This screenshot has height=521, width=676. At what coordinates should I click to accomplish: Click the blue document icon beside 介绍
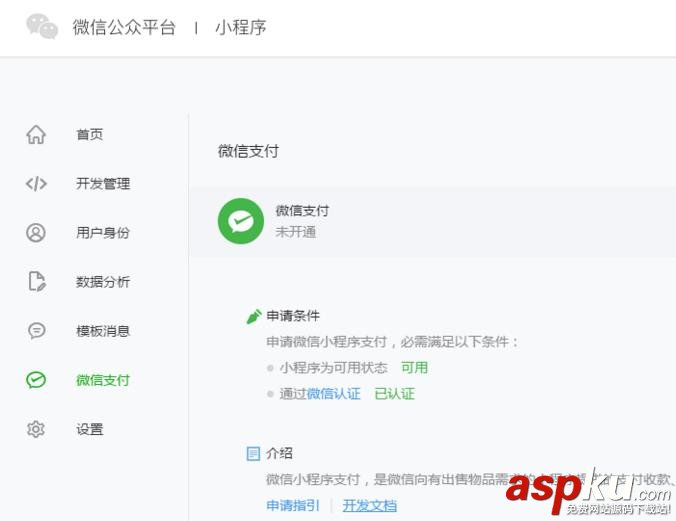pos(253,454)
